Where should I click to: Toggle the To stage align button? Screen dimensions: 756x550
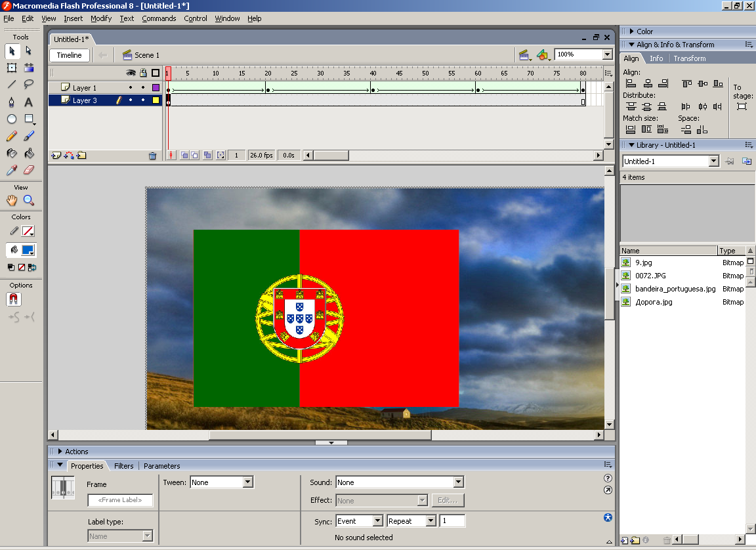(x=742, y=106)
